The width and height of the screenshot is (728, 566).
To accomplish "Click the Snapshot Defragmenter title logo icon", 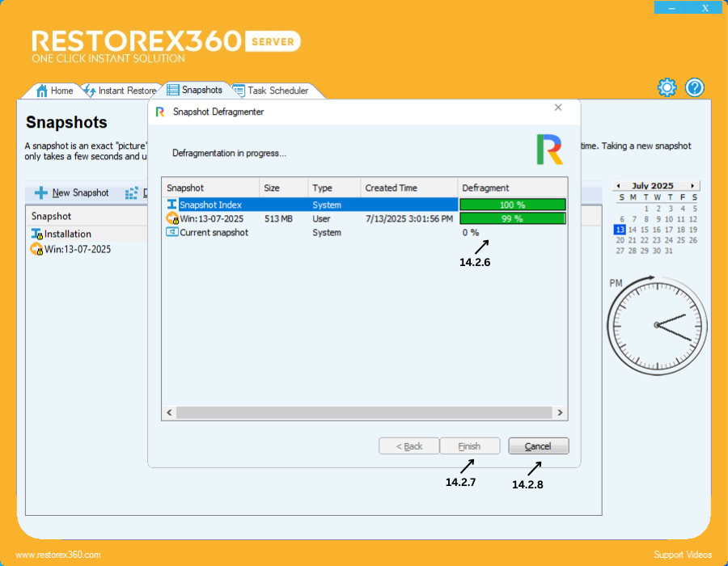I will point(160,112).
